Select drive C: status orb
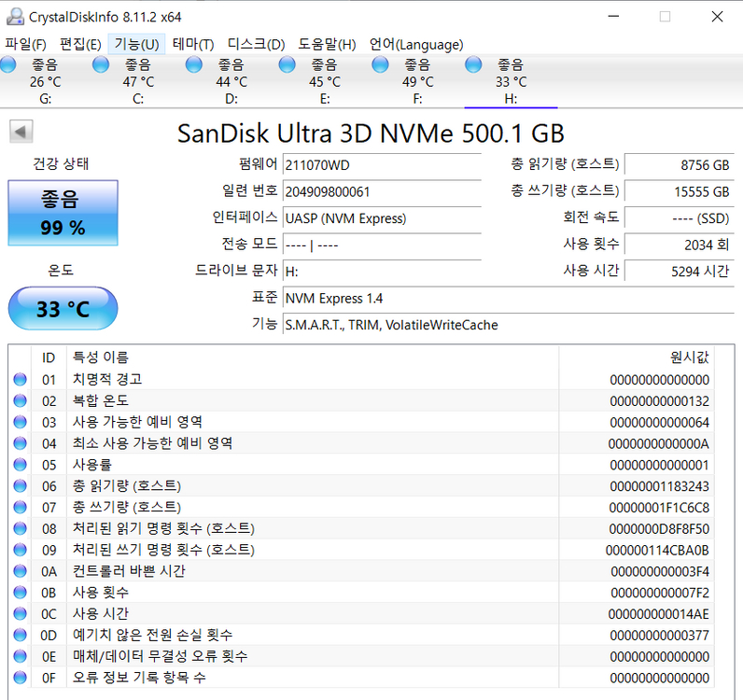743x700 pixels. (102, 64)
